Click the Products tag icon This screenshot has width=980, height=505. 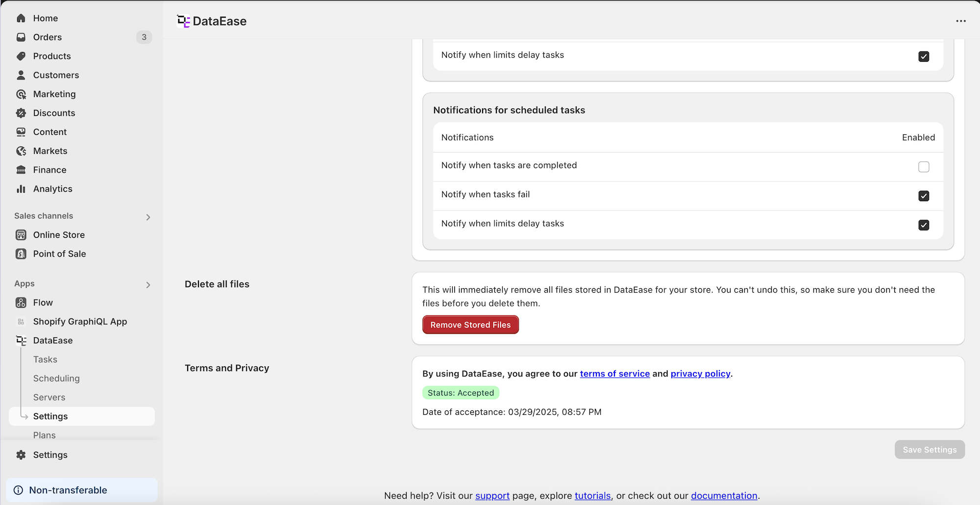pos(21,56)
